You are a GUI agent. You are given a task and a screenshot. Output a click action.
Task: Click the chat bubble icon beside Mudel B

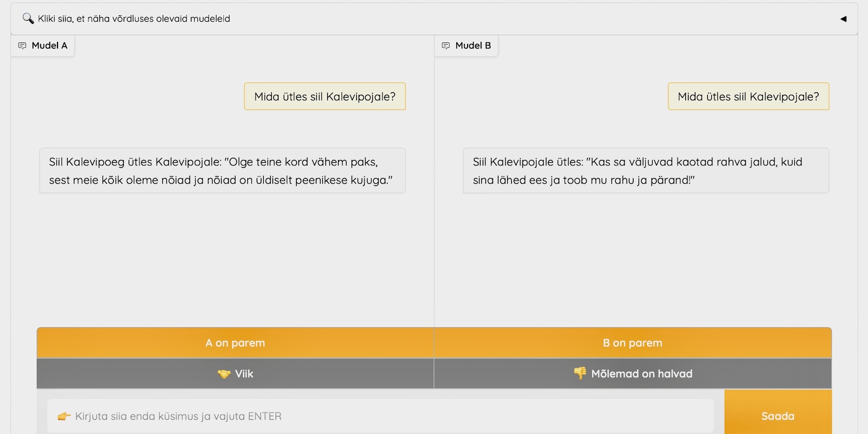pyautogui.click(x=446, y=46)
